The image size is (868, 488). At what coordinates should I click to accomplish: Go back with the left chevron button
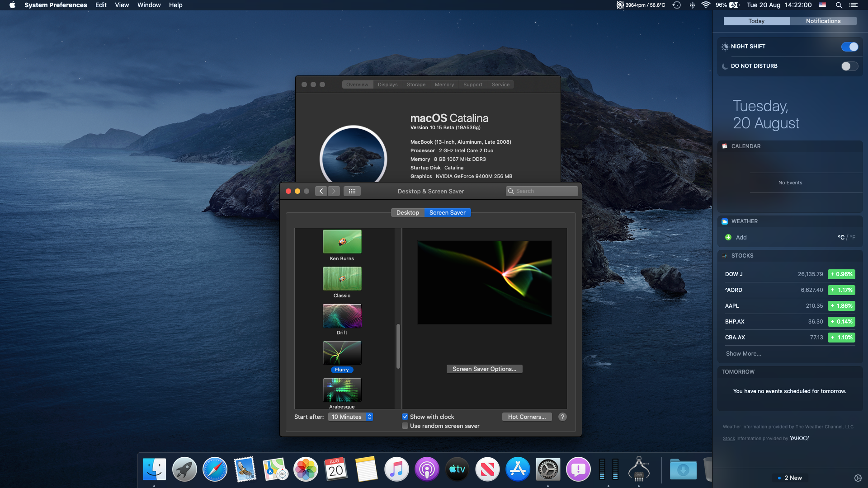pyautogui.click(x=321, y=191)
